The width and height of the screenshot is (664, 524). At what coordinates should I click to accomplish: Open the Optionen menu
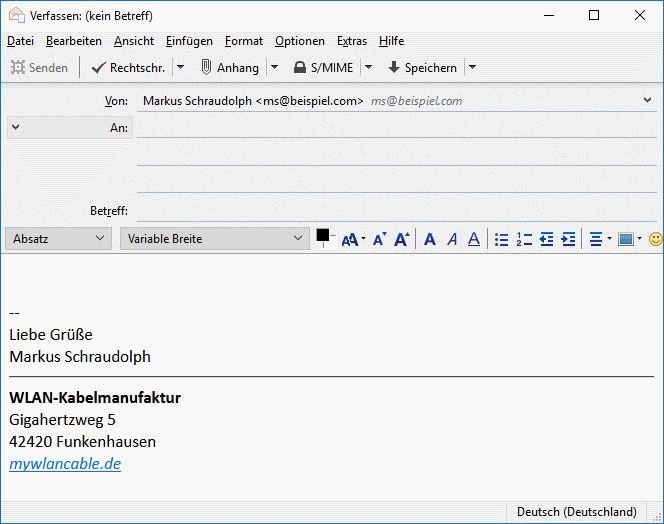300,41
